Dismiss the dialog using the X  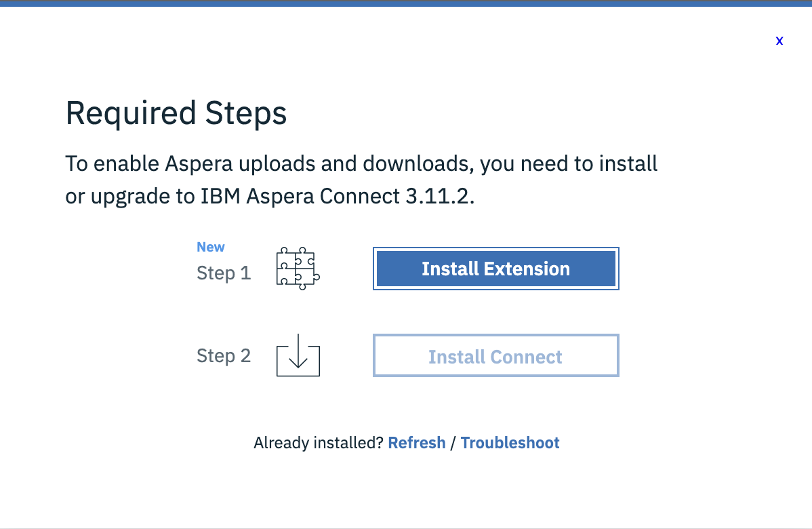pyautogui.click(x=779, y=40)
